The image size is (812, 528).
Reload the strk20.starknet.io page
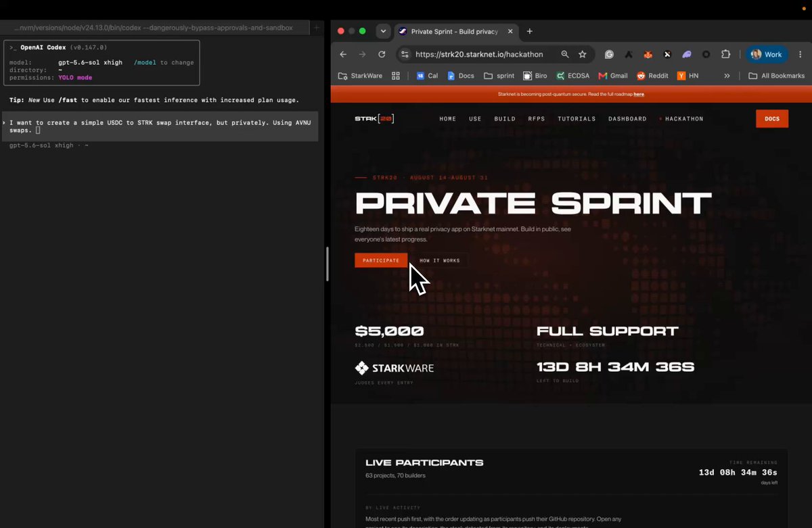382,54
